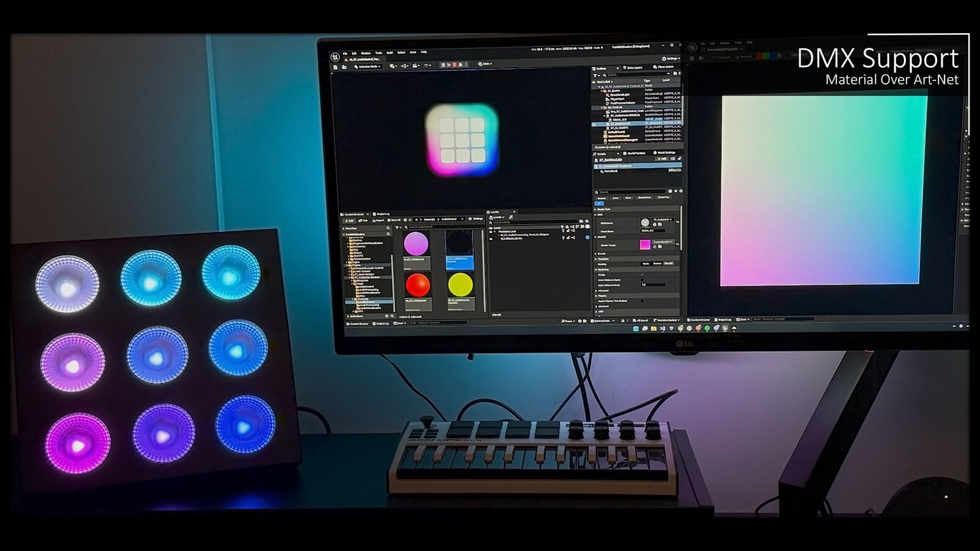Click the cinematics clapboard icon

click(x=415, y=66)
